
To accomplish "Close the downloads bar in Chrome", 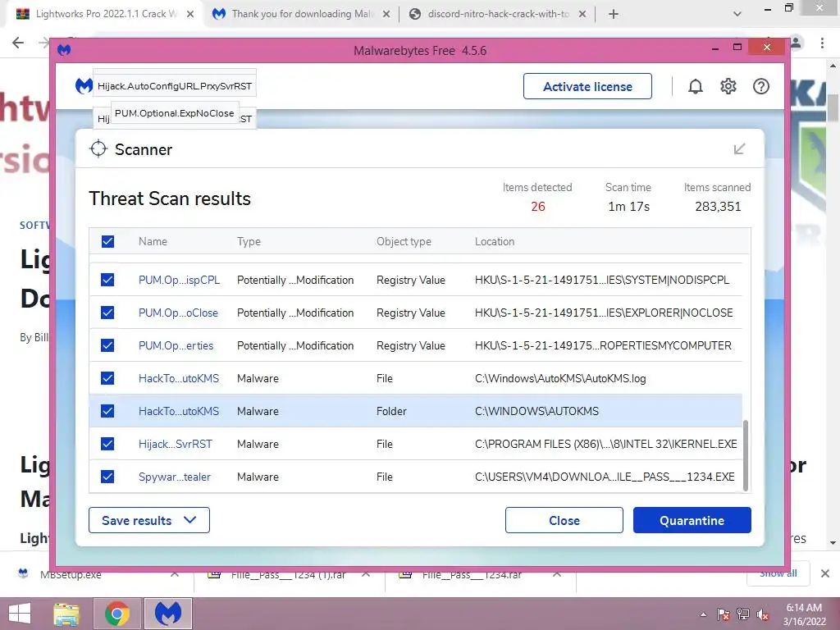I will point(825,573).
